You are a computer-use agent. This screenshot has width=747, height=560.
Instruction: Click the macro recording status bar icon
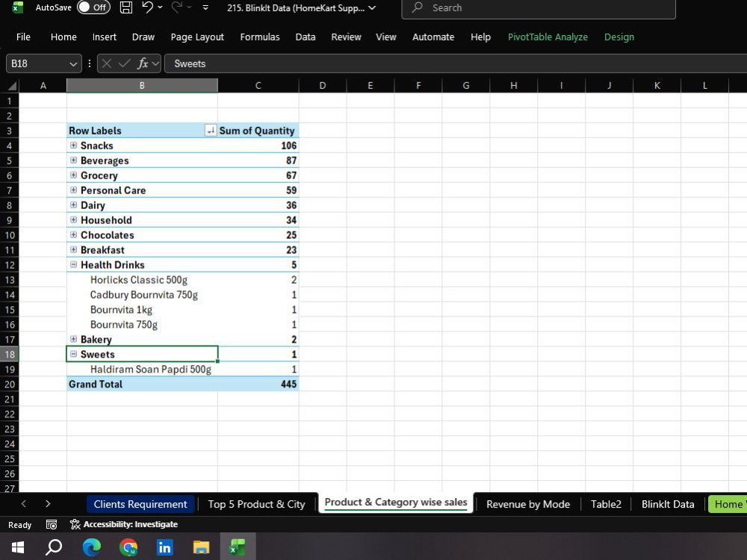click(x=52, y=525)
